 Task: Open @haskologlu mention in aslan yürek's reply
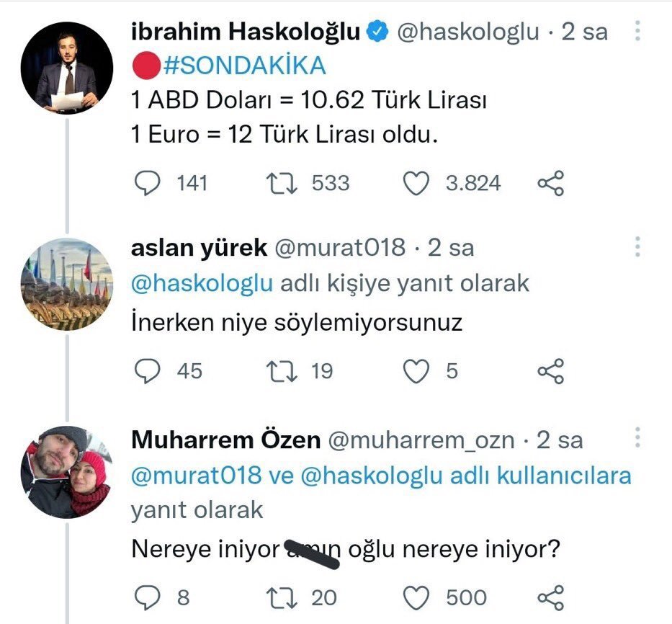click(203, 283)
